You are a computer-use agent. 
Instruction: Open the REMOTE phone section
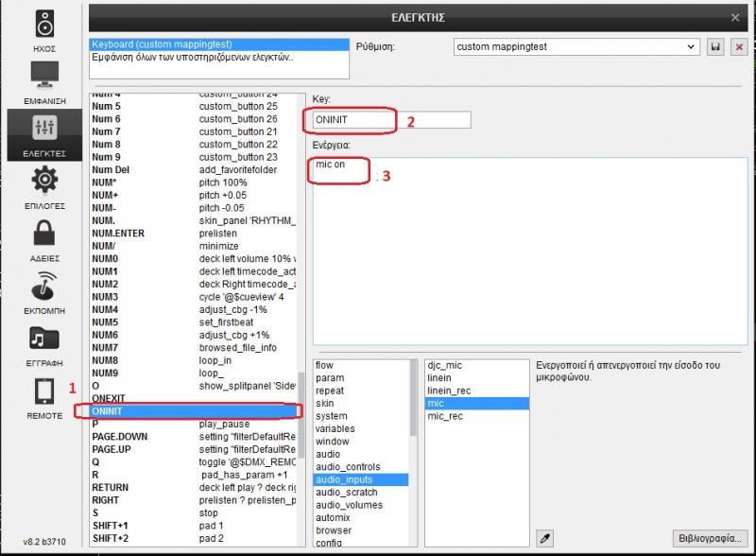(43, 395)
